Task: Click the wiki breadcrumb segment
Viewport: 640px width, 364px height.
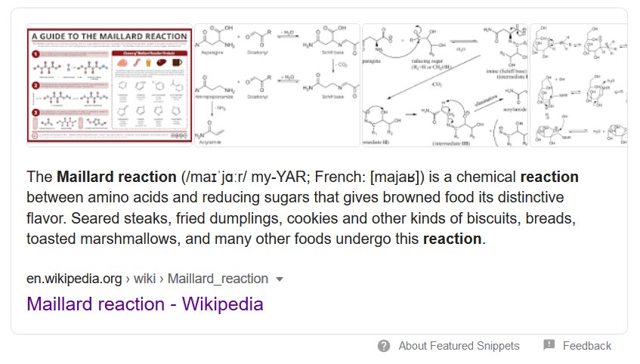Action: [144, 279]
